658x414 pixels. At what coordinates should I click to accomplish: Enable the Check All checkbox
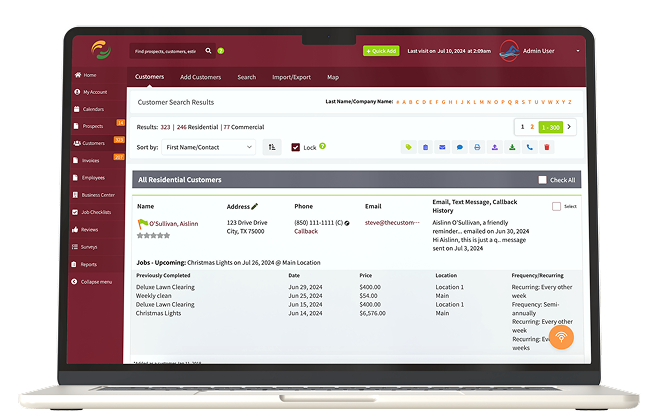(x=542, y=180)
